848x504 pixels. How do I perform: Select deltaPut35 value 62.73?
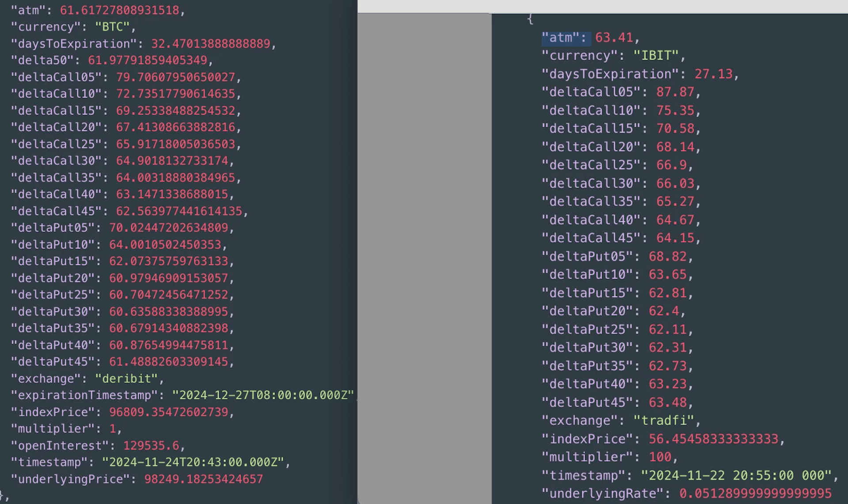click(x=668, y=366)
